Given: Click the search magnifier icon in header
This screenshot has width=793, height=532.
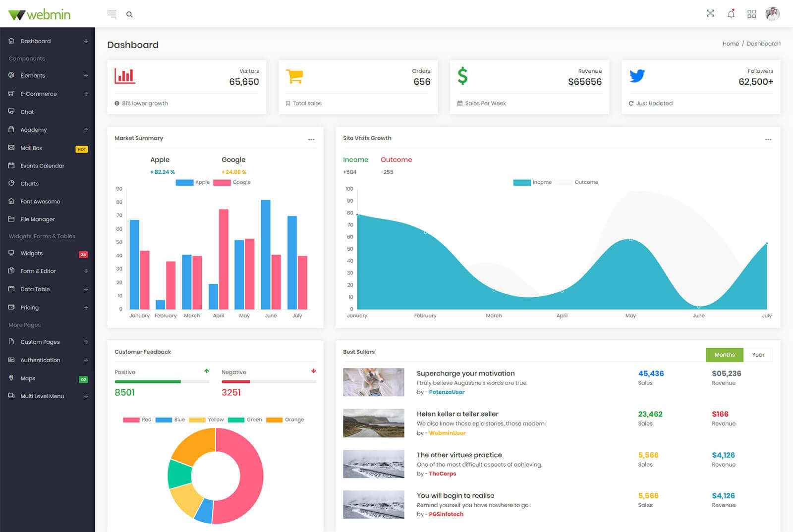Looking at the screenshot, I should 129,14.
